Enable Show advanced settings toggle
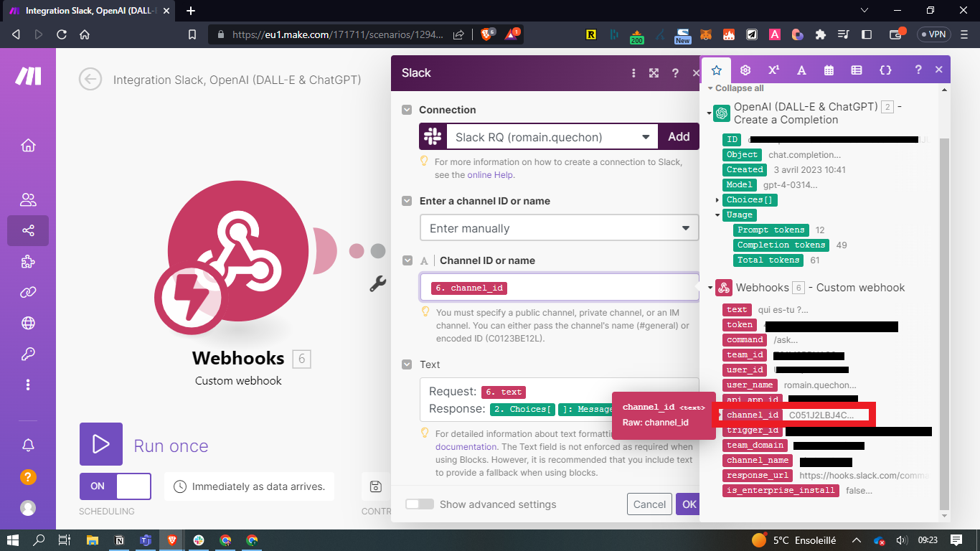 (x=420, y=504)
